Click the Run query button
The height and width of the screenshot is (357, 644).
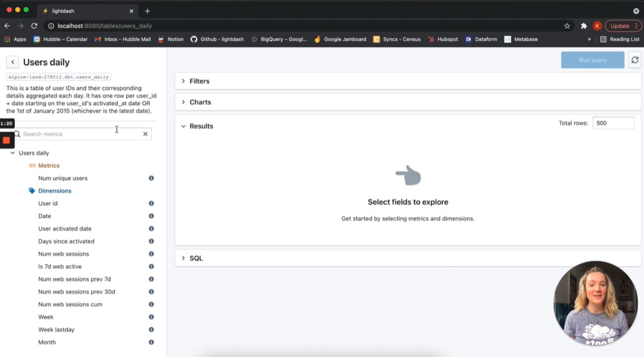coord(593,60)
